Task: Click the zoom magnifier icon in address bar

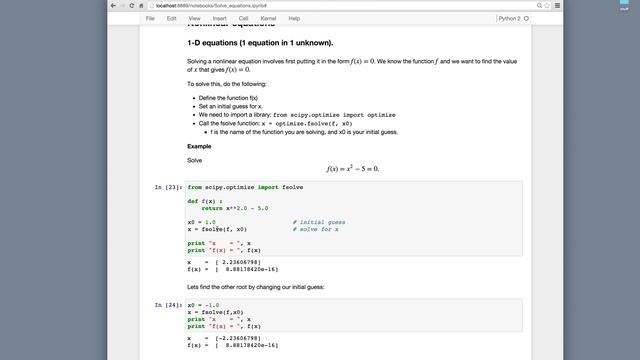Action: pyautogui.click(x=539, y=6)
